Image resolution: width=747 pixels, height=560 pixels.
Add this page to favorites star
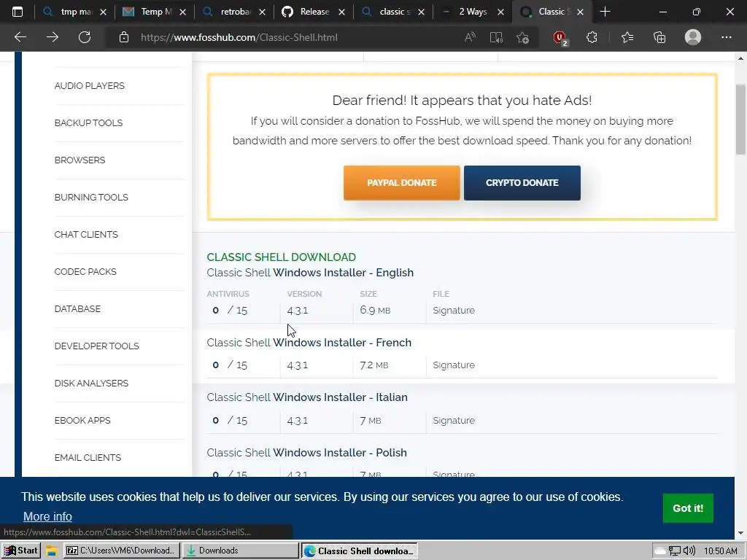click(x=522, y=37)
